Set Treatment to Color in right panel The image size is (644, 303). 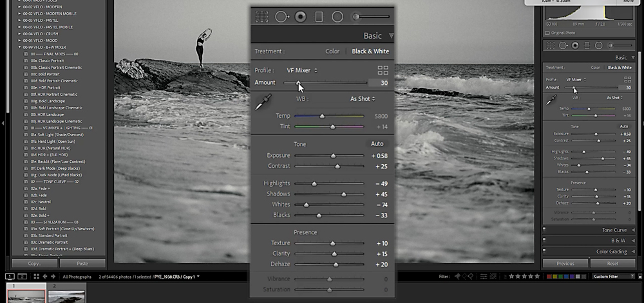(x=596, y=67)
